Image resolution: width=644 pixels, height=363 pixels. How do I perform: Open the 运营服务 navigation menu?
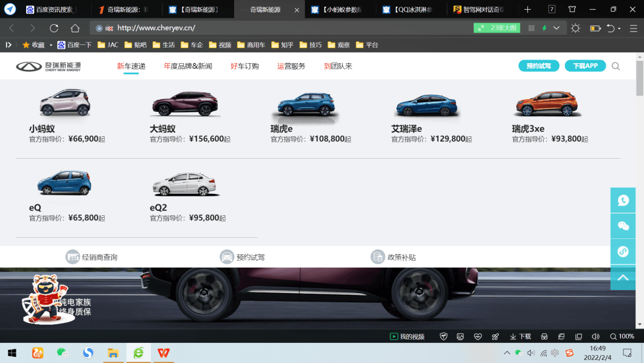click(291, 66)
